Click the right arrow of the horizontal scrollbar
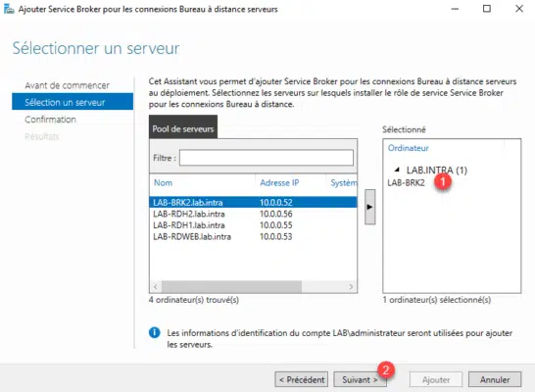535x392 pixels. (x=351, y=286)
